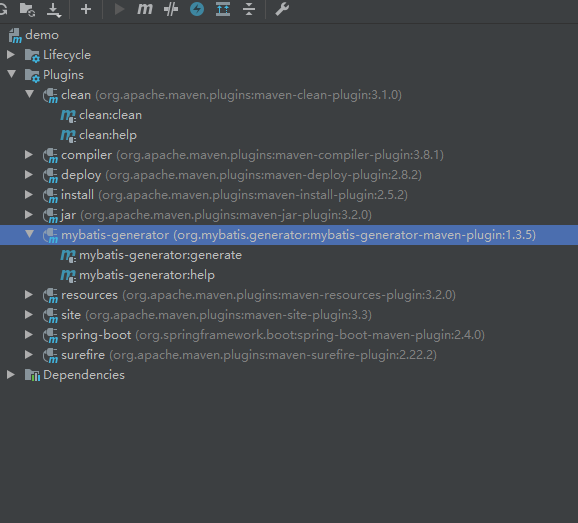Expand the Dependencies node
The image size is (578, 523).
pyautogui.click(x=11, y=374)
